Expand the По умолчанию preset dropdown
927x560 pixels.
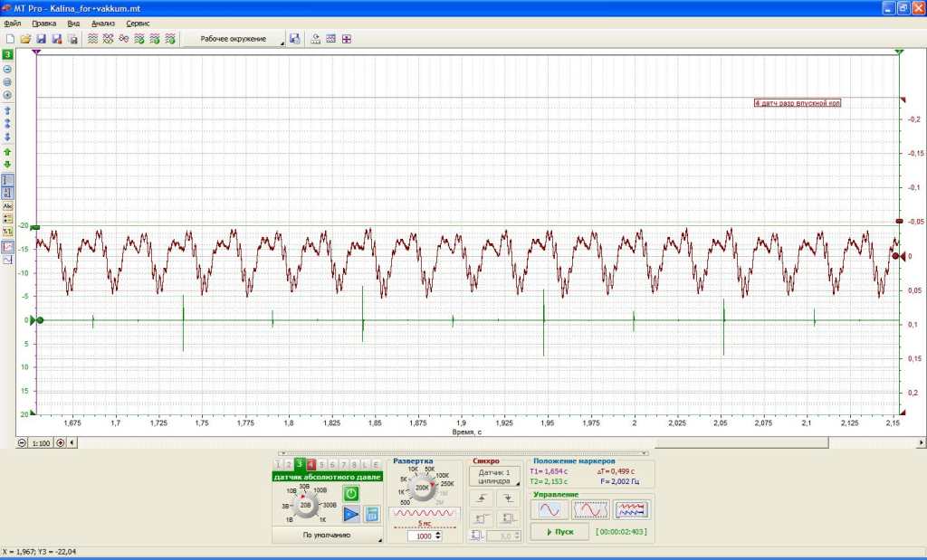pos(327,536)
